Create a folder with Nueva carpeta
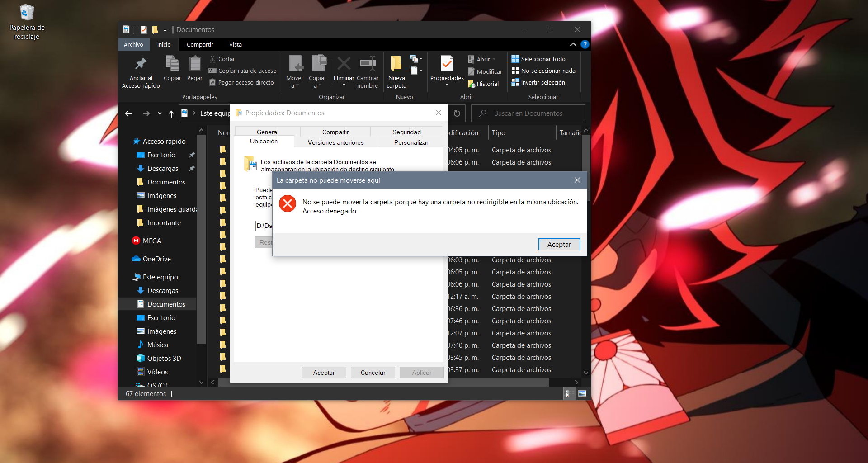Image resolution: width=868 pixels, height=463 pixels. tap(396, 72)
